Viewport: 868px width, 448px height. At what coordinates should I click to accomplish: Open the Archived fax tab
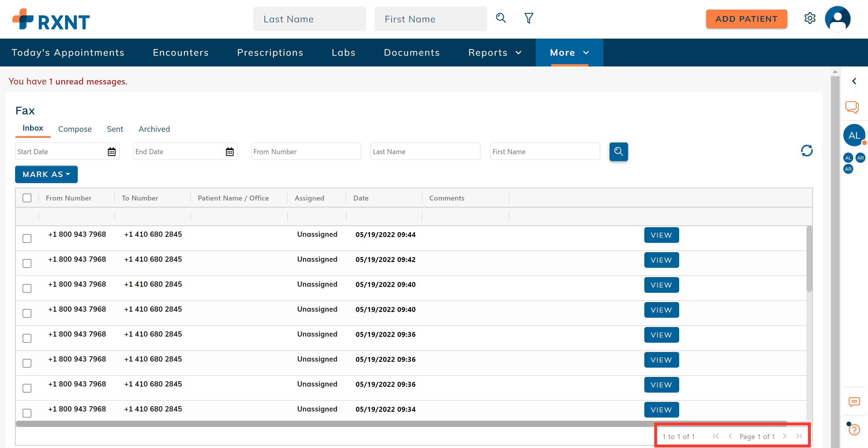(154, 129)
